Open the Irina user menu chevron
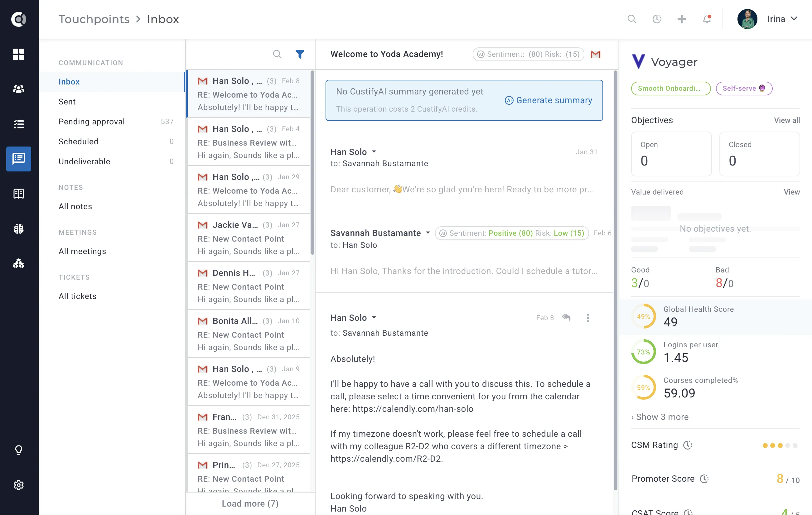The image size is (812, 515). coord(794,19)
